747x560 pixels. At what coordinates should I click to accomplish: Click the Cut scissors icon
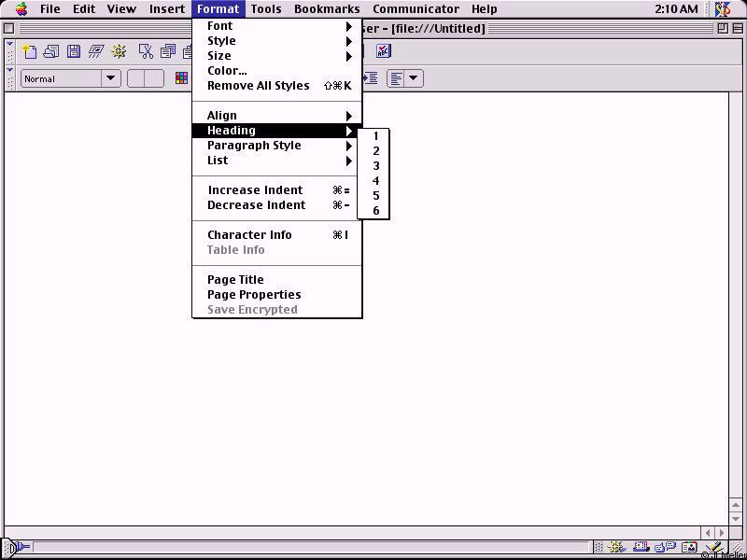146,51
